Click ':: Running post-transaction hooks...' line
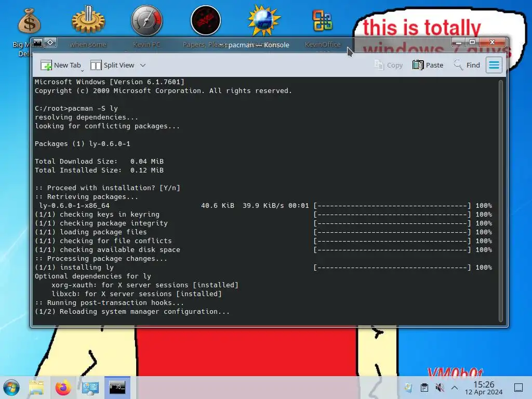 tap(109, 302)
